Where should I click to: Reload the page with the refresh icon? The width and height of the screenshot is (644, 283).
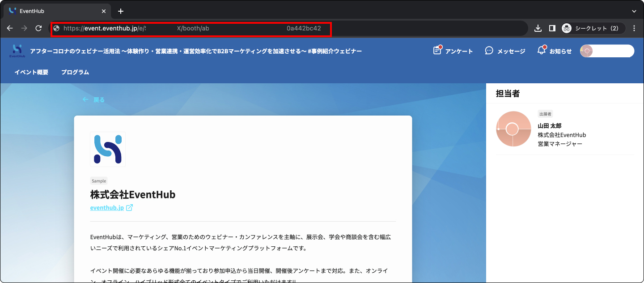click(x=38, y=28)
